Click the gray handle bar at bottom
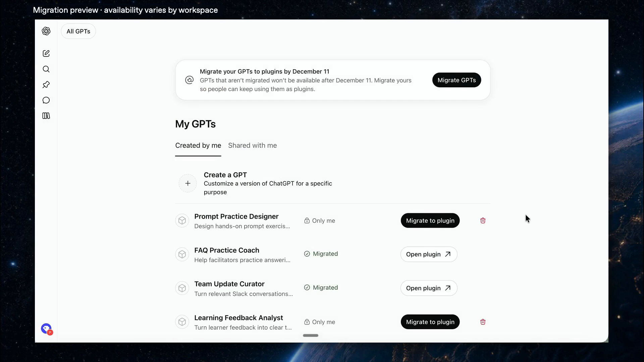Image resolution: width=644 pixels, height=362 pixels. [311, 336]
